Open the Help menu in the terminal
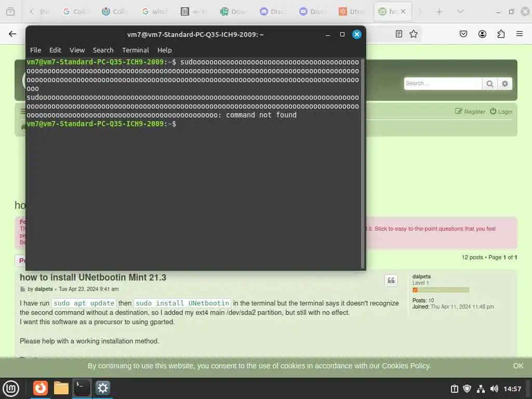The height and width of the screenshot is (399, 532). (165, 50)
